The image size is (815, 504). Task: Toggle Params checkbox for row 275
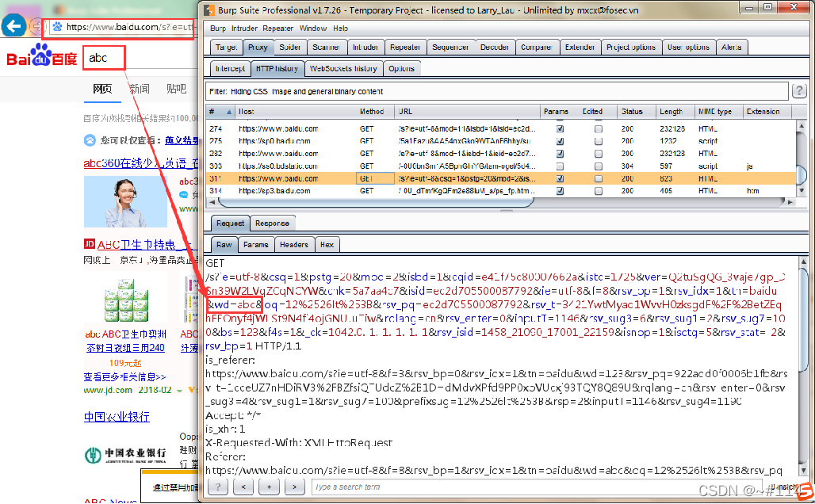click(560, 141)
